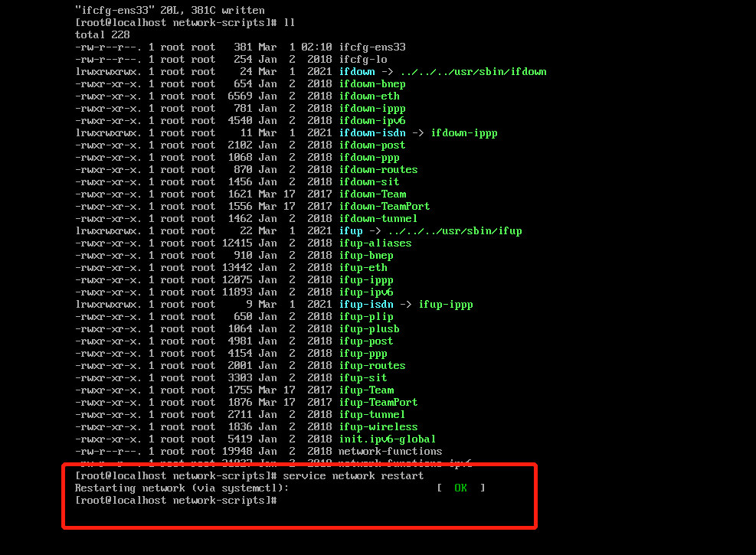Click the ifup-tunnel entry

pyautogui.click(x=372, y=414)
